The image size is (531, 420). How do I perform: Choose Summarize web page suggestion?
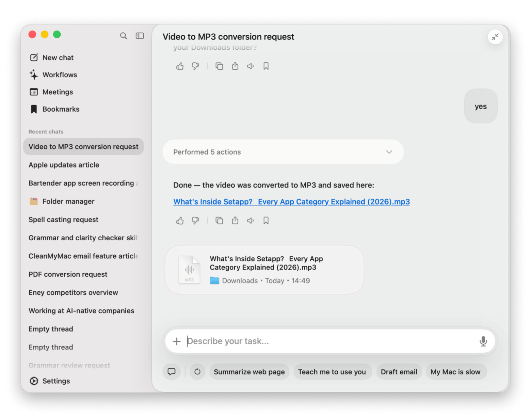coord(249,372)
